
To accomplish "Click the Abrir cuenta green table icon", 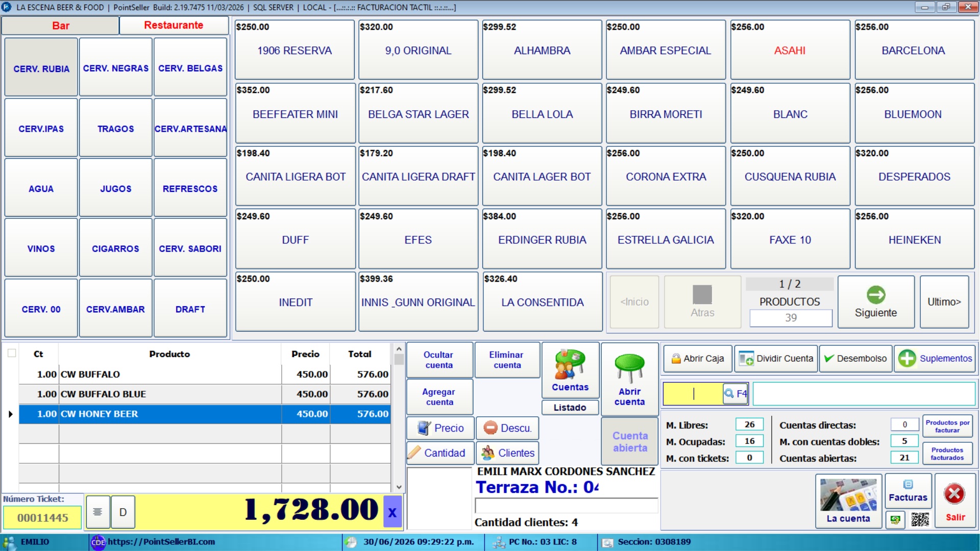I will coord(629,380).
